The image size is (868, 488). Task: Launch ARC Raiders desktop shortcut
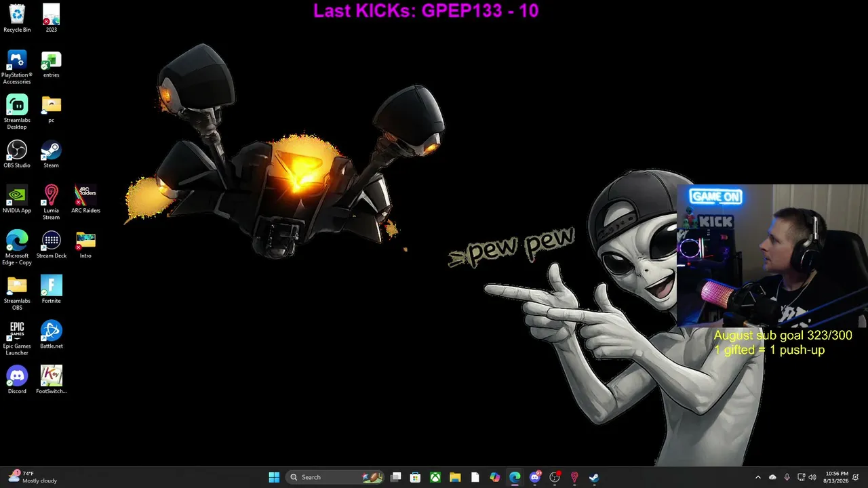tap(85, 199)
